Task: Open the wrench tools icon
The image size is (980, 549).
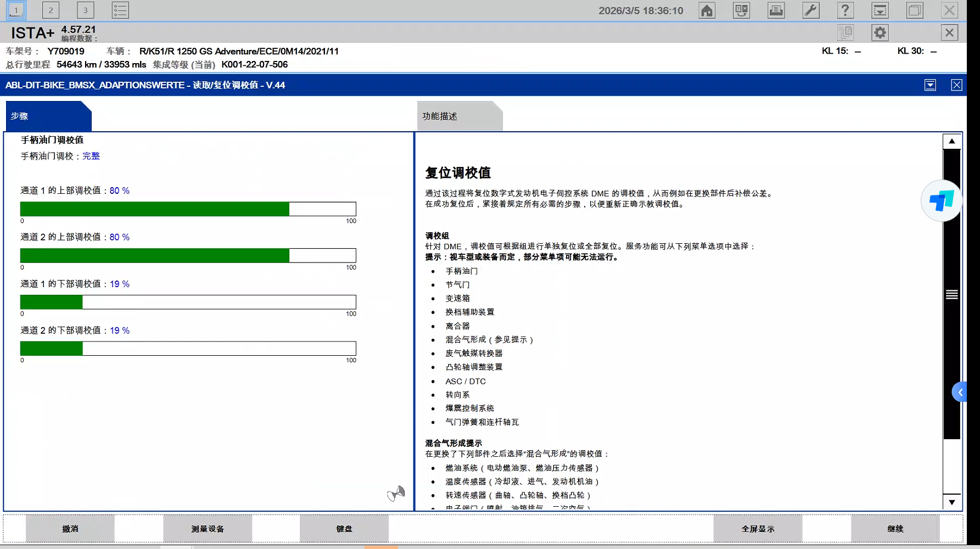Action: [x=810, y=10]
